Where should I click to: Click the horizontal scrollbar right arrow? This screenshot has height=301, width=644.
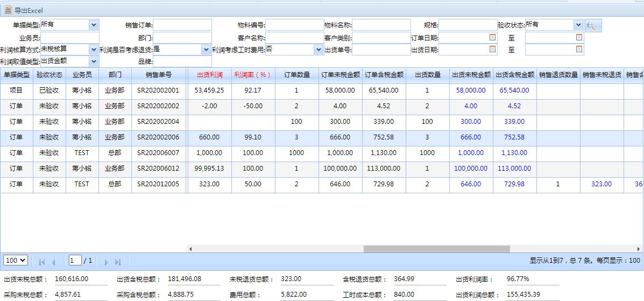tap(639, 249)
